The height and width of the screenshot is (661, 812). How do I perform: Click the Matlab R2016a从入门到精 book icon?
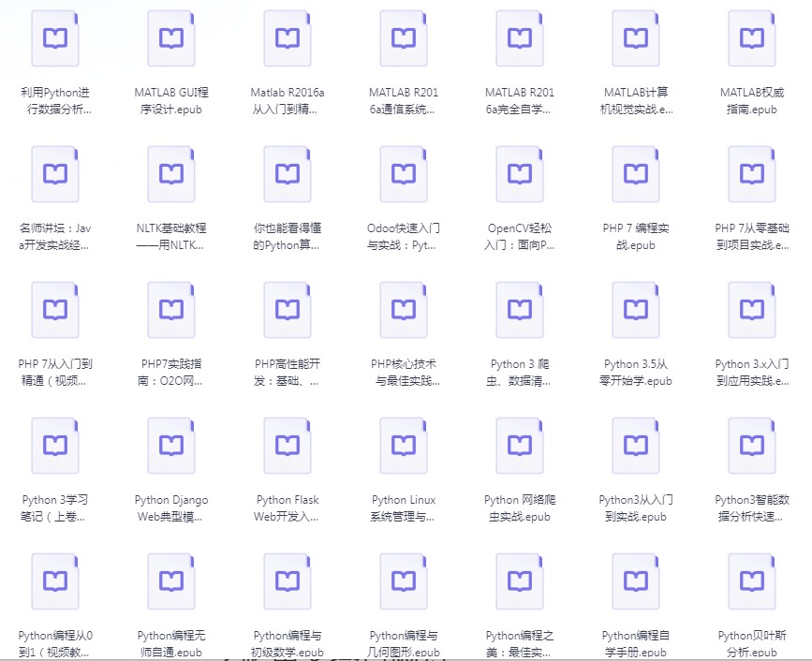(x=288, y=38)
